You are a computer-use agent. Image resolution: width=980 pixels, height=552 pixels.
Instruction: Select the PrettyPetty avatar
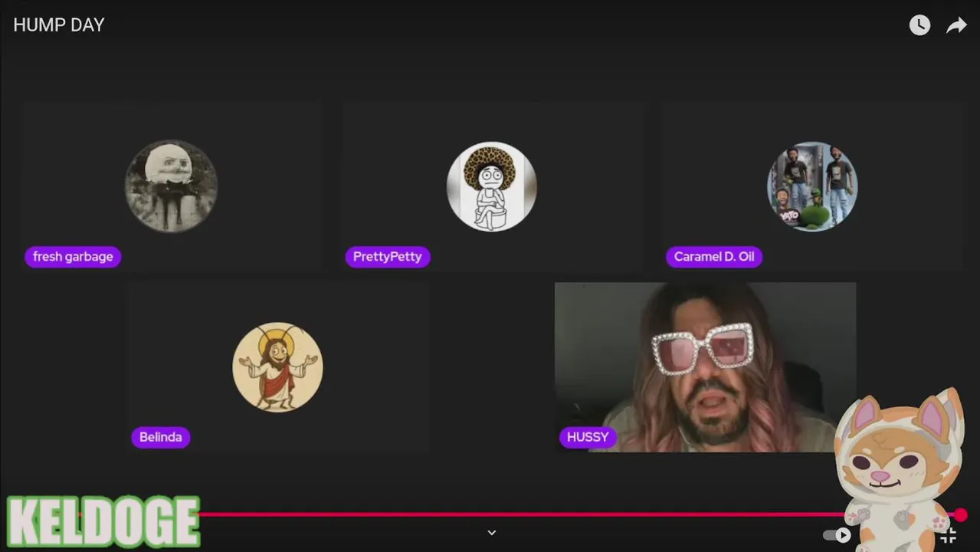coord(492,186)
